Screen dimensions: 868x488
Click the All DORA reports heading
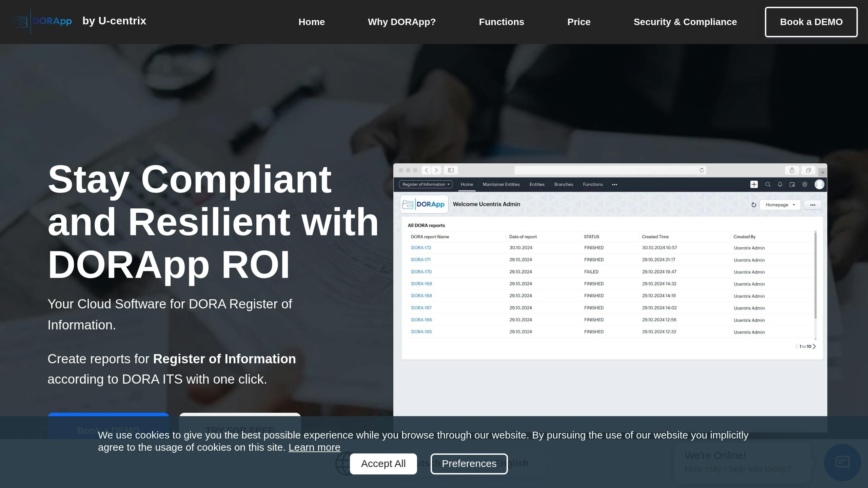(426, 225)
